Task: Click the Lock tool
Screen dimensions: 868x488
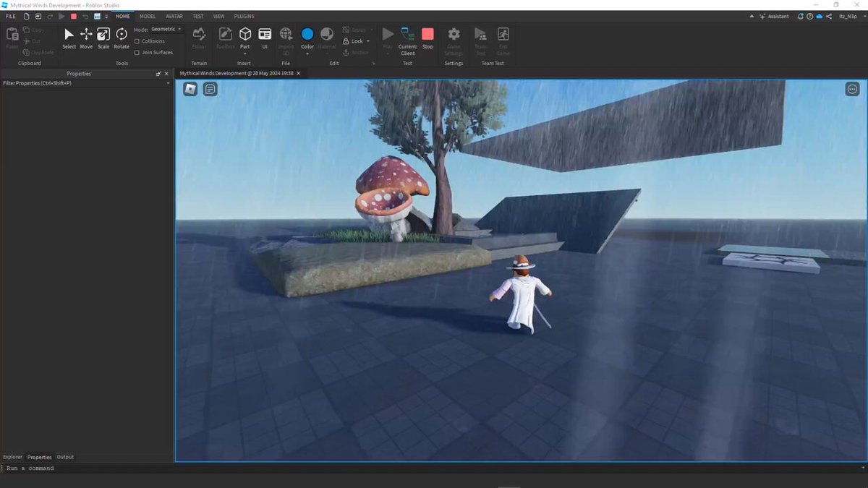Action: click(353, 41)
